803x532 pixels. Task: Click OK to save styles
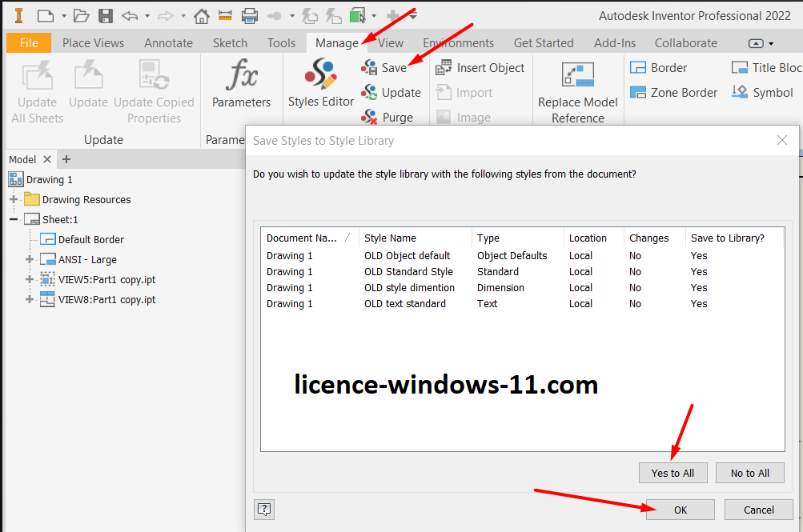(x=680, y=510)
